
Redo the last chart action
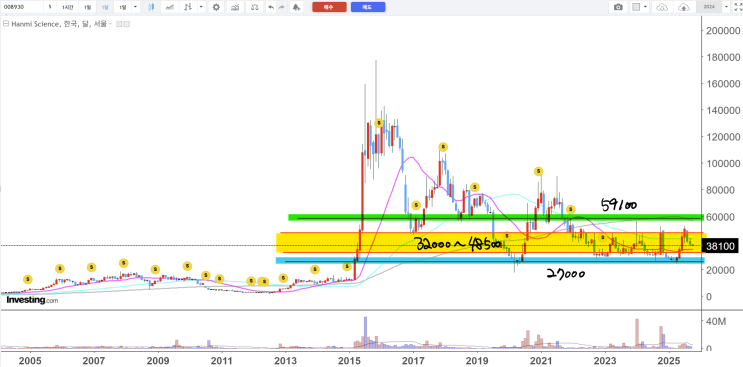282,7
